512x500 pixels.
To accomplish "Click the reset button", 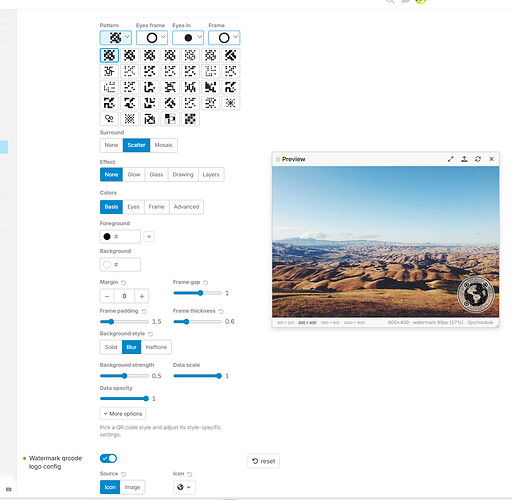I will coord(263,461).
